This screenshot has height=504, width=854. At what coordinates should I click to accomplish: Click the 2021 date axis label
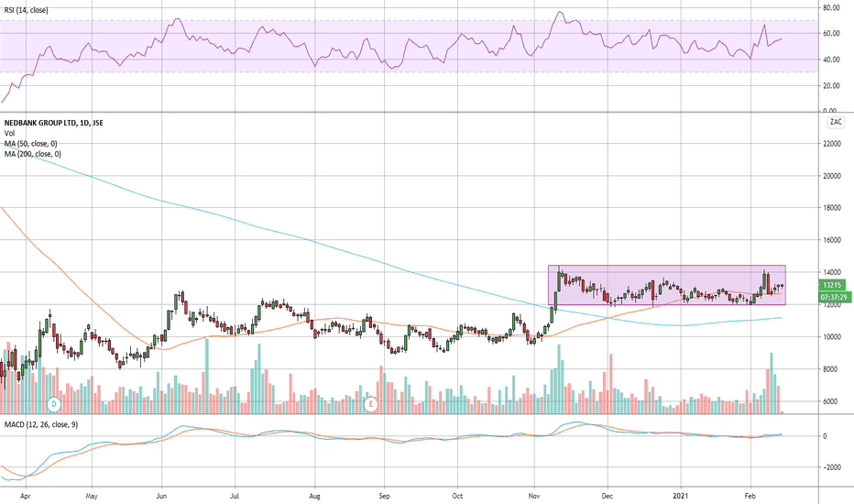tap(681, 496)
